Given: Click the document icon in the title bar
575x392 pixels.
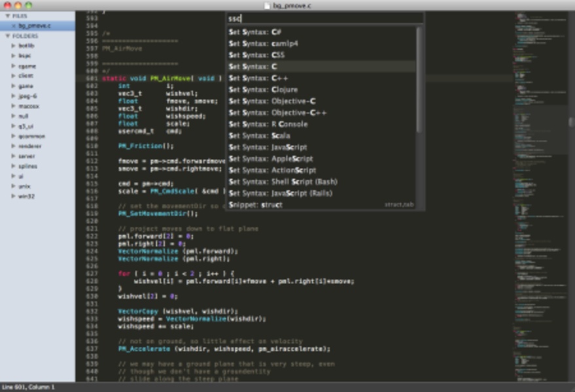Looking at the screenshot, I should coord(266,5).
